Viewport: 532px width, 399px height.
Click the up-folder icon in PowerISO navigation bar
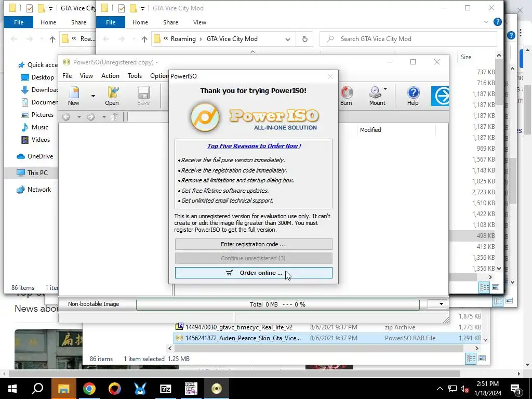(x=115, y=117)
